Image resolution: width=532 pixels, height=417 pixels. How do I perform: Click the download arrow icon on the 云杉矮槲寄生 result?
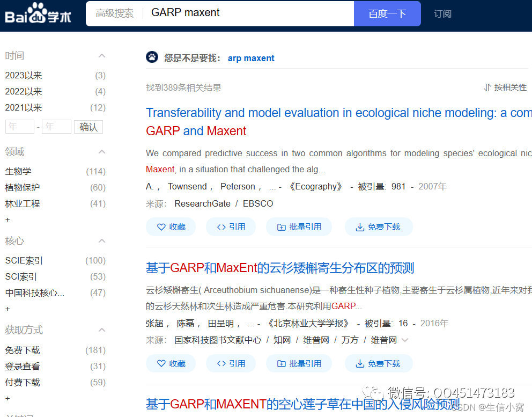coord(360,364)
